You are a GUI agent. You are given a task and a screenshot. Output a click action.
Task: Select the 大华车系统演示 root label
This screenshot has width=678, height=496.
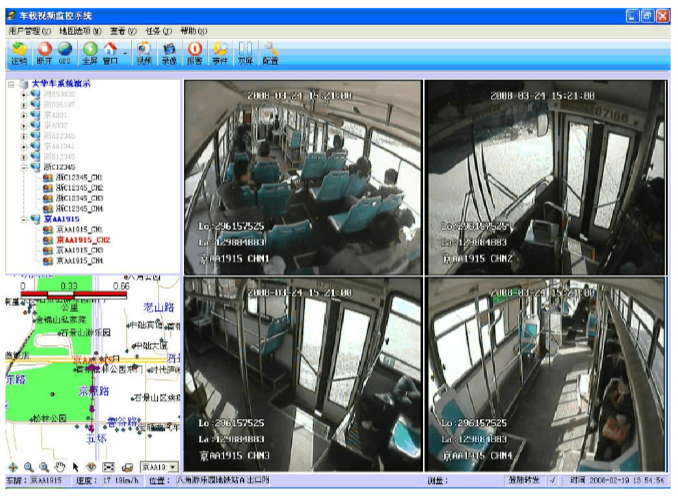[61, 84]
